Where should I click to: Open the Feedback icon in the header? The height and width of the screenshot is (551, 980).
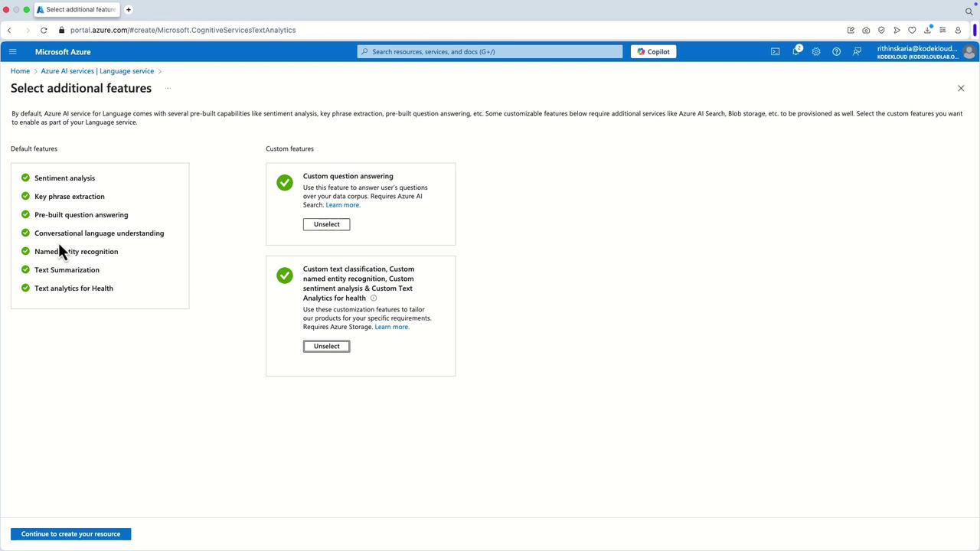click(857, 51)
